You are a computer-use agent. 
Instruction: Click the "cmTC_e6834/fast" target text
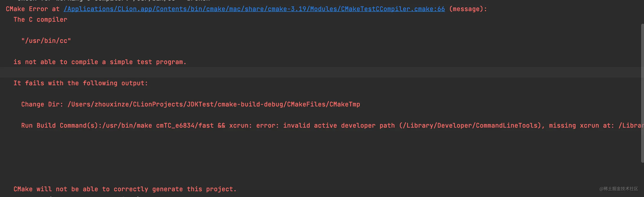(185, 125)
